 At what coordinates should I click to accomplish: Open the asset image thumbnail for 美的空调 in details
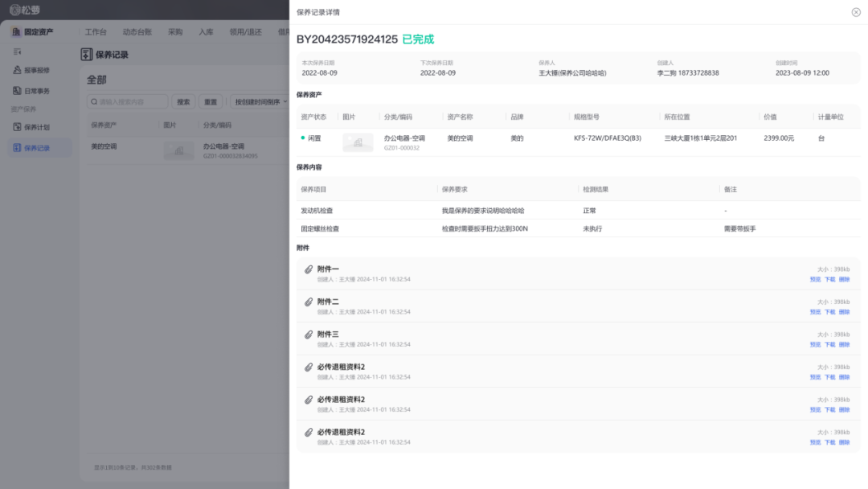pyautogui.click(x=358, y=142)
